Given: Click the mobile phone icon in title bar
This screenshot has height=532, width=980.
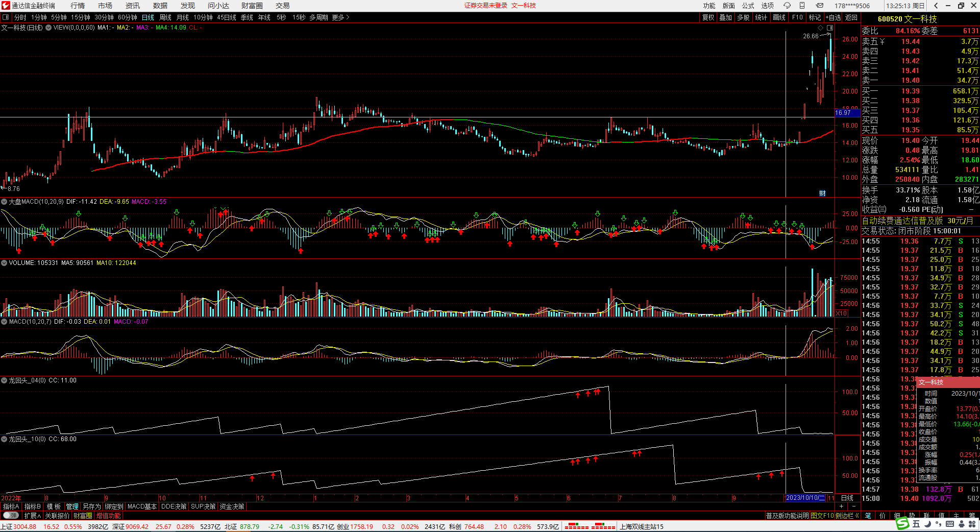Looking at the screenshot, I should tap(802, 6).
